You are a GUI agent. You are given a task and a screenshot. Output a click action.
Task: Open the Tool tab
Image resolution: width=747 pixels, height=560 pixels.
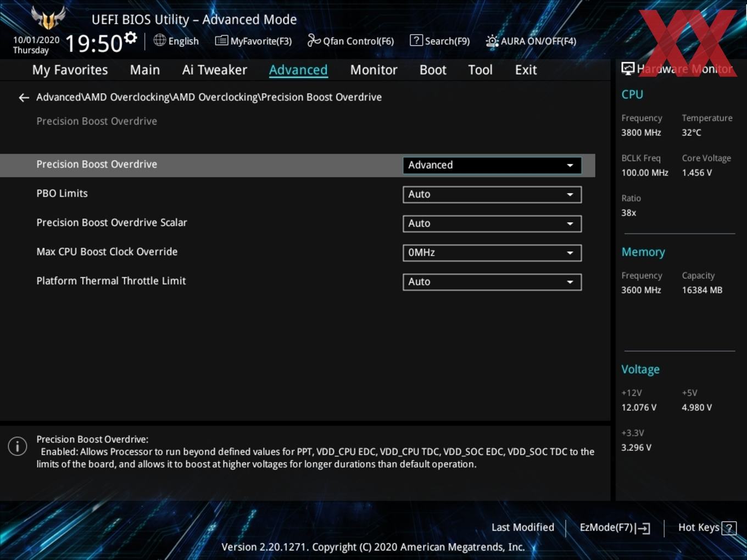[480, 70]
